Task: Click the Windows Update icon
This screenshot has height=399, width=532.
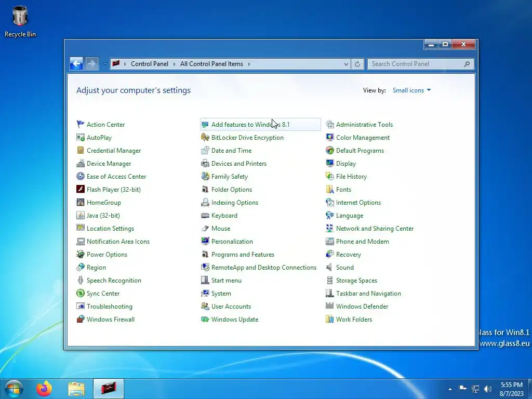Action: pos(205,320)
